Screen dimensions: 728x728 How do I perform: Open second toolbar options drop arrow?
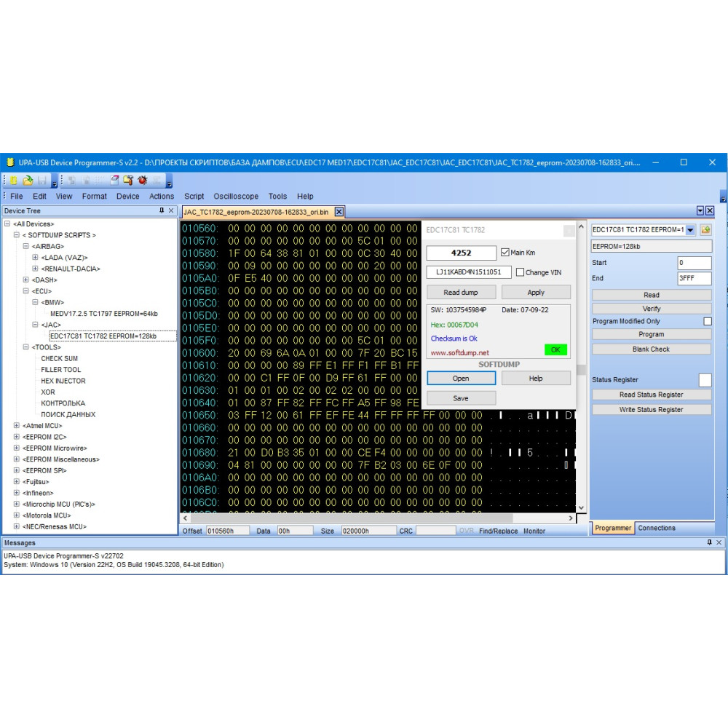[169, 181]
